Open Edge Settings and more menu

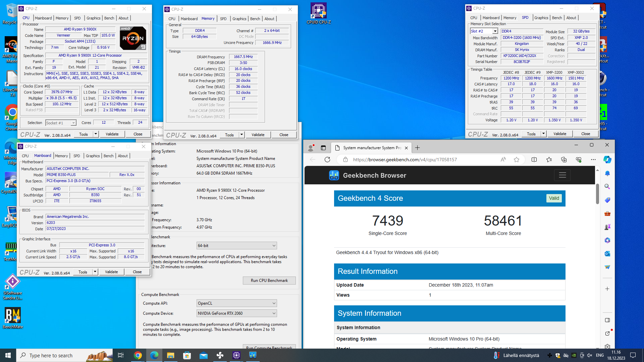(593, 160)
